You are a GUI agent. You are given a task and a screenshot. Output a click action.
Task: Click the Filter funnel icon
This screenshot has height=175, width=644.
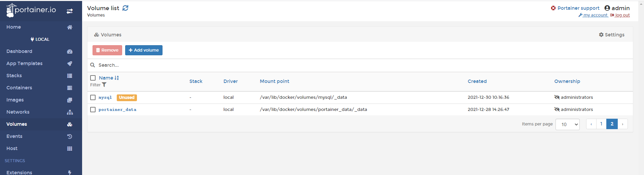click(104, 85)
